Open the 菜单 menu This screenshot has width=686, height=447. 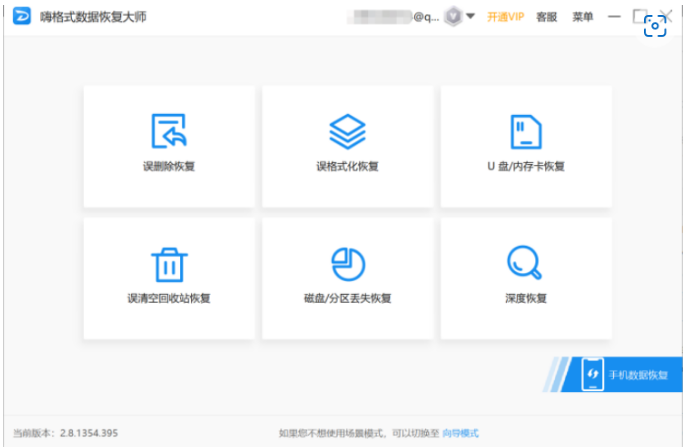coord(582,17)
